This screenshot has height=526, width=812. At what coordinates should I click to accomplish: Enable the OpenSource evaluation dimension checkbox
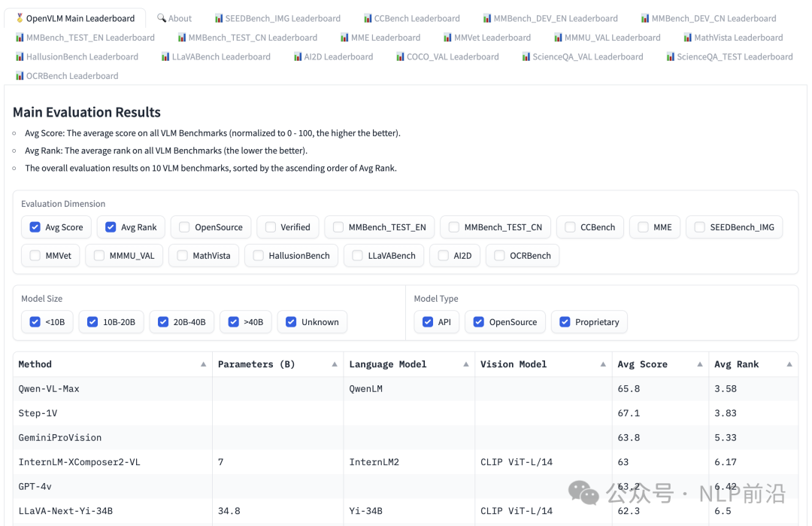[184, 227]
